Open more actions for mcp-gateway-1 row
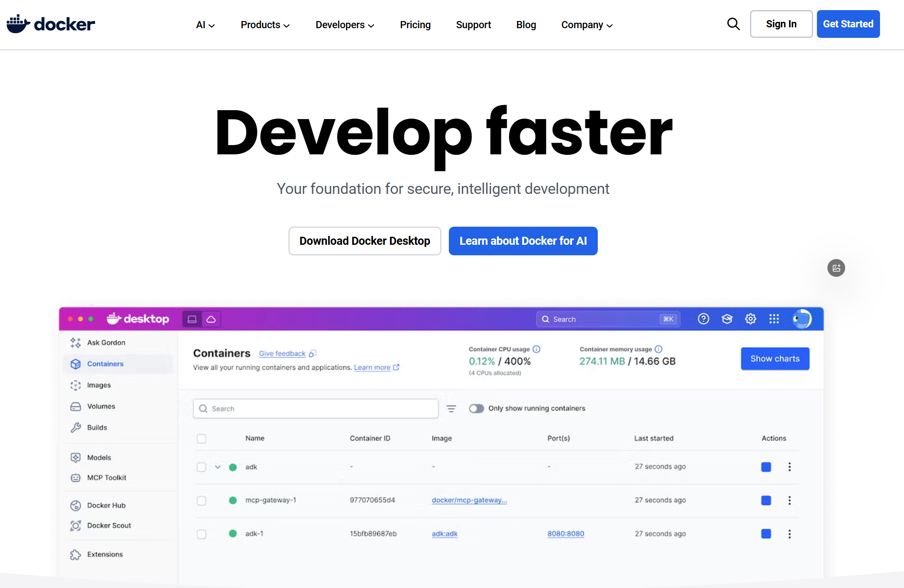 pyautogui.click(x=790, y=500)
